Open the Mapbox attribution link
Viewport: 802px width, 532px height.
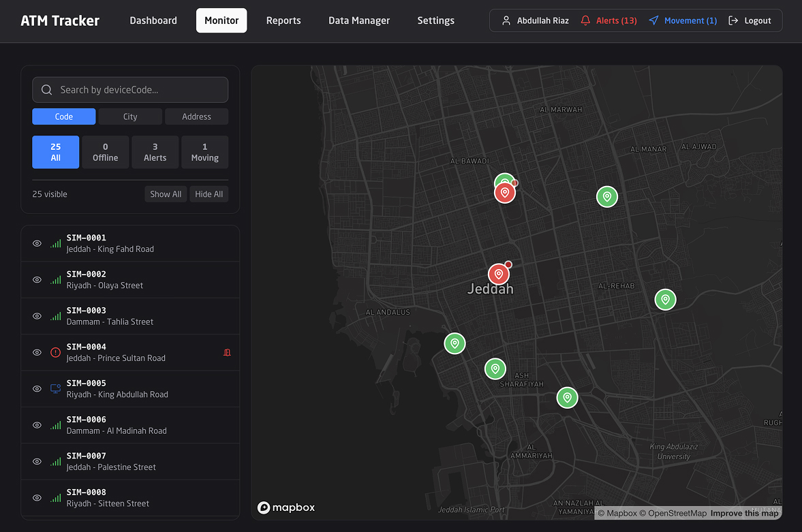click(x=617, y=513)
